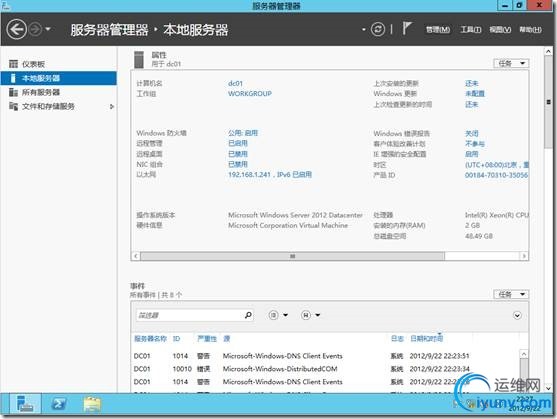Click the time zone link (UTC+08:00)
The image size is (557, 419).
[497, 165]
